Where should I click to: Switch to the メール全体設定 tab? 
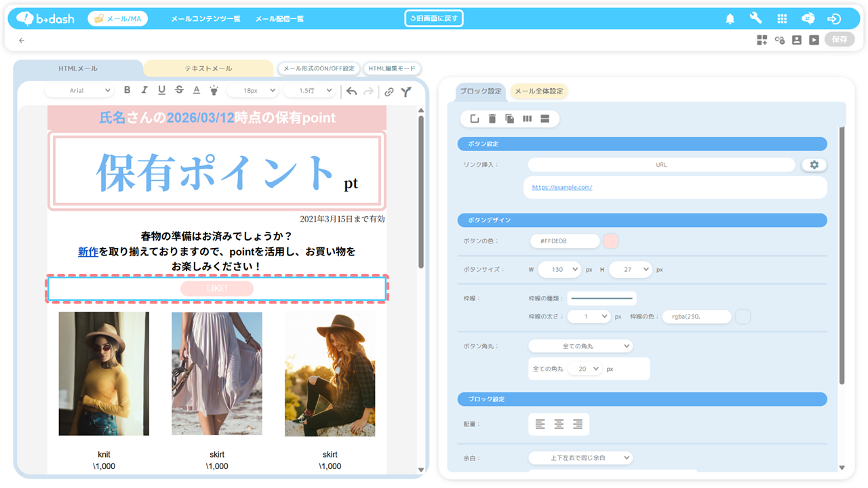click(538, 91)
